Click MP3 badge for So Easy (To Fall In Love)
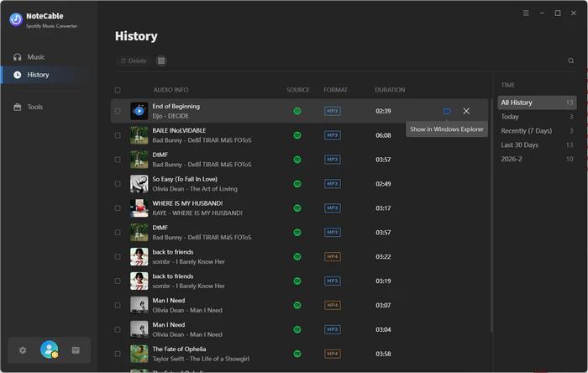This screenshot has height=373, width=588. coord(333,184)
